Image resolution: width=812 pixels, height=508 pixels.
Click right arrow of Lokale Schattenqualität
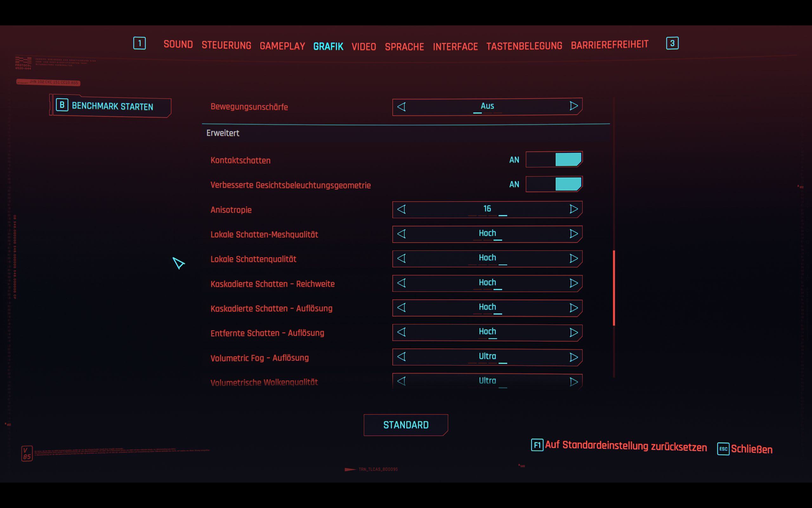pos(573,258)
